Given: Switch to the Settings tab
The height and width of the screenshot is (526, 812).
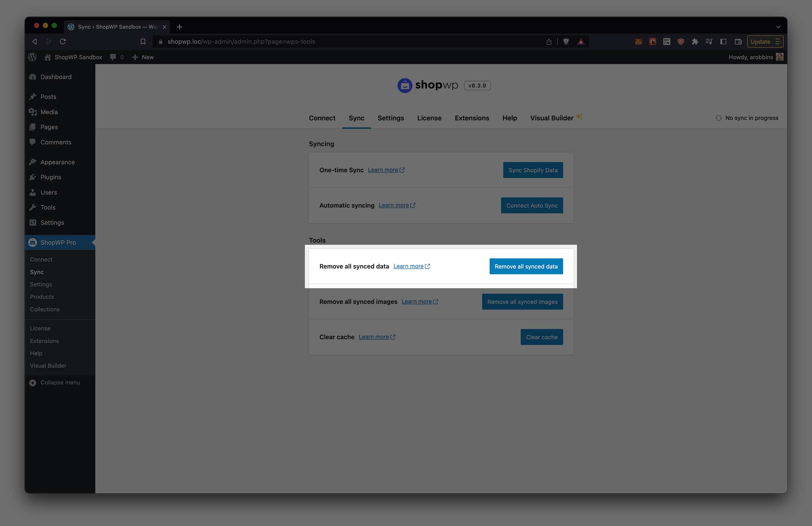Looking at the screenshot, I should [391, 117].
